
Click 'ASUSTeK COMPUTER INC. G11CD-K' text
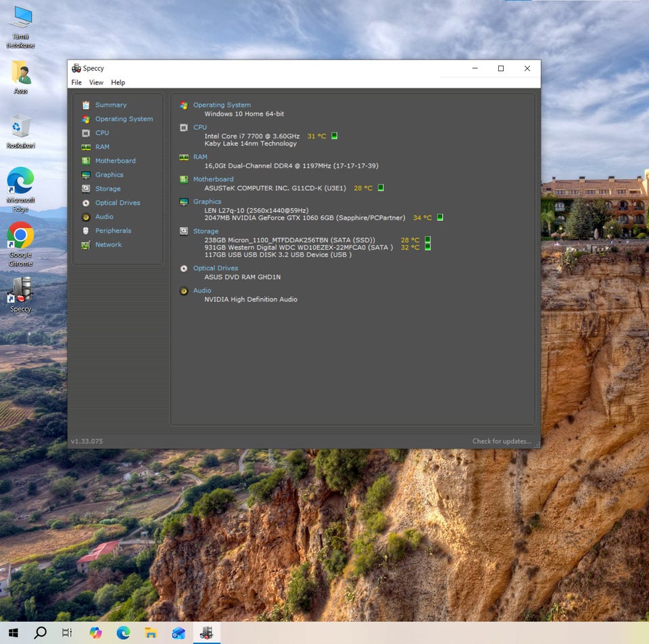275,188
